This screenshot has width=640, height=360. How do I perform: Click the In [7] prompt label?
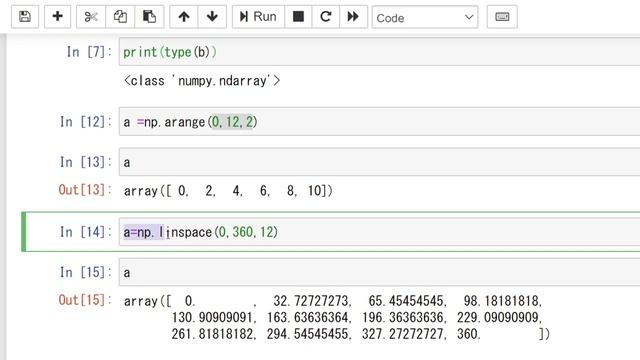(89, 52)
